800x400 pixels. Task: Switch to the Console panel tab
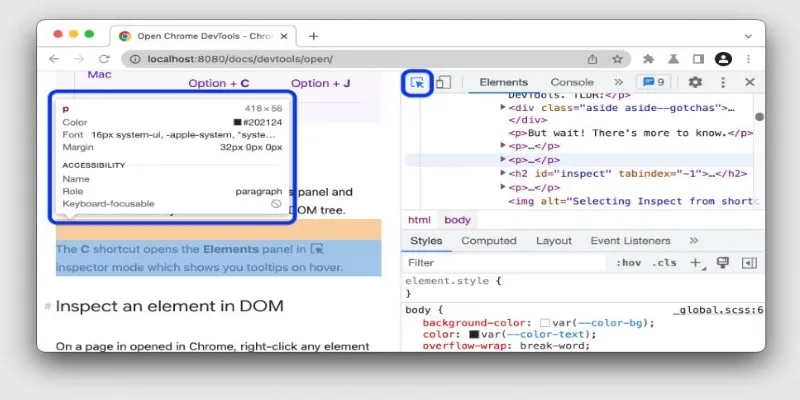(x=572, y=82)
